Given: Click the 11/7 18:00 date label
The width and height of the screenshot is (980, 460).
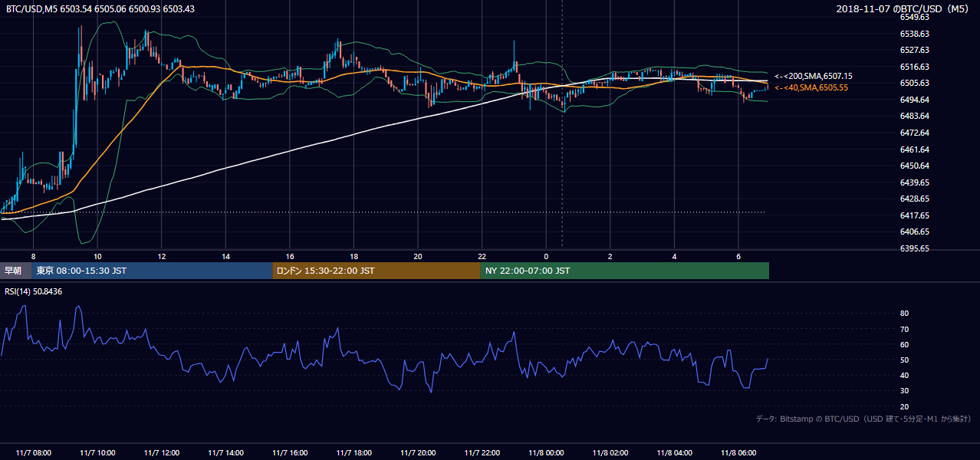Looking at the screenshot, I should 354,452.
